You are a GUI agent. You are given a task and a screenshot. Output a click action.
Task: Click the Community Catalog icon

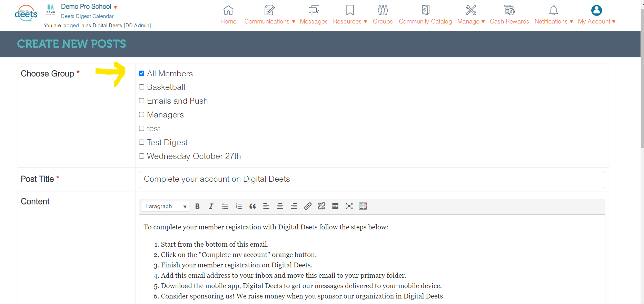point(426,10)
